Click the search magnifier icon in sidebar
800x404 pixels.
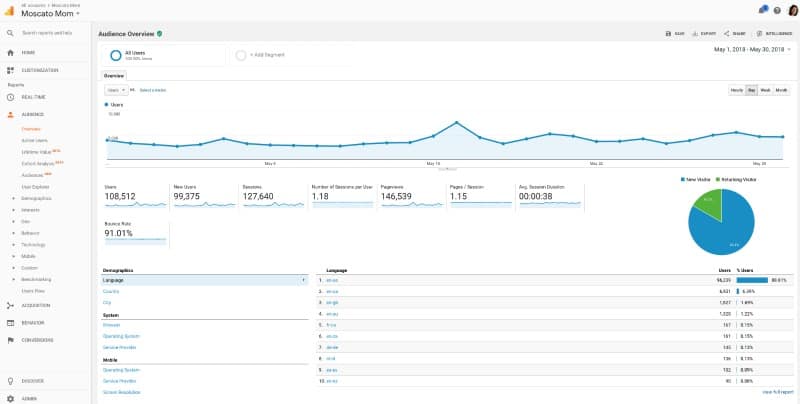coord(10,33)
